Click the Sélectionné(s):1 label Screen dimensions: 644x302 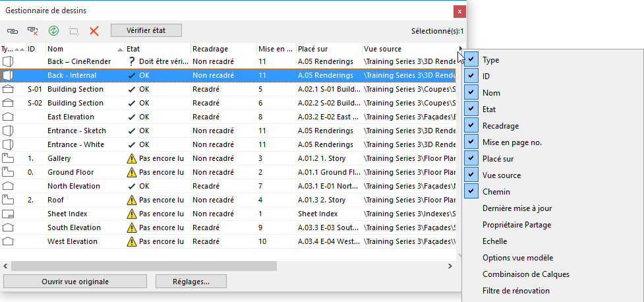click(437, 31)
